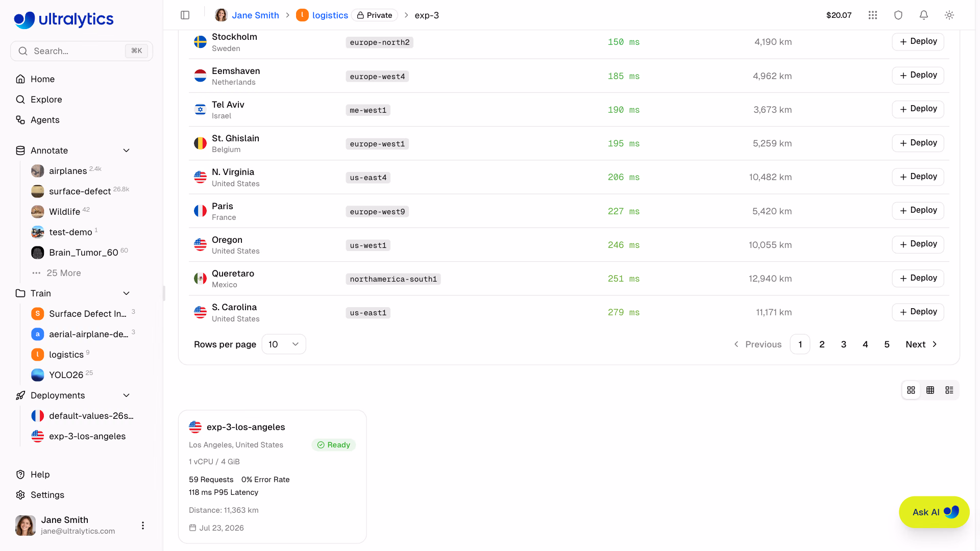Switch to table view
The width and height of the screenshot is (980, 551).
point(930,390)
